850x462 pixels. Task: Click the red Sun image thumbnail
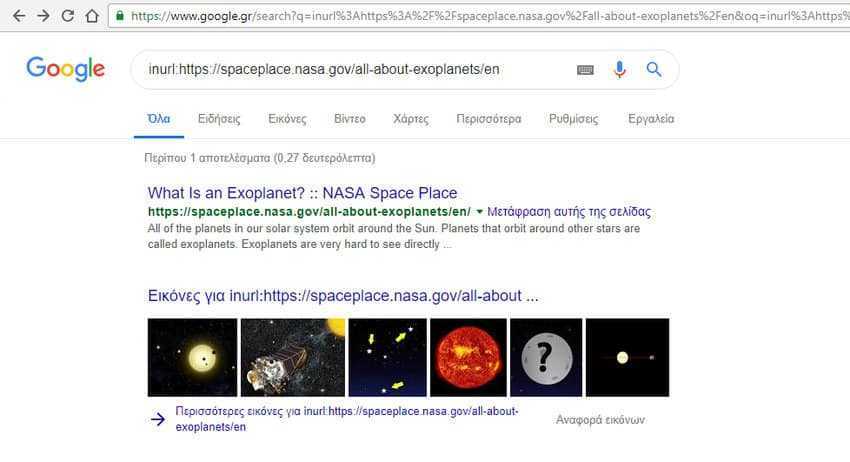click(468, 357)
